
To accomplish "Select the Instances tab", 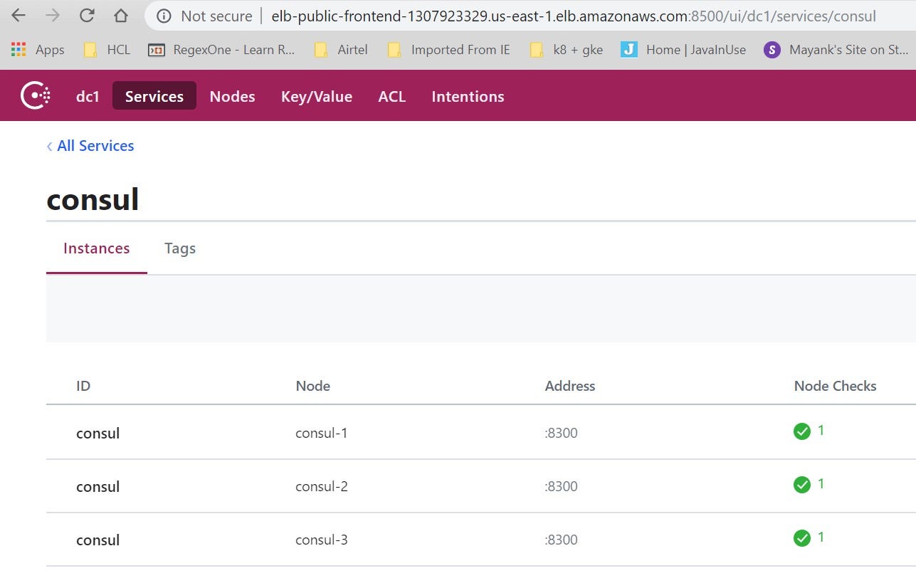I will coord(97,248).
